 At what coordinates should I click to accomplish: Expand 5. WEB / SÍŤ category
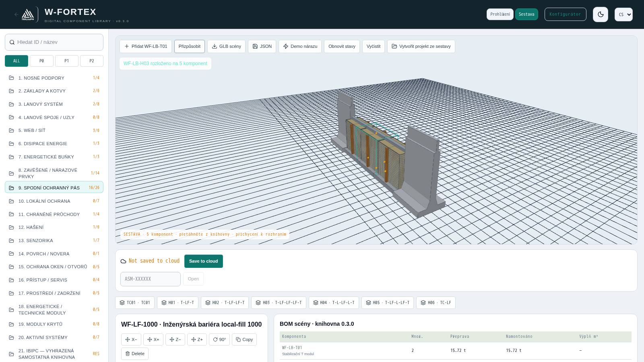pos(54,130)
